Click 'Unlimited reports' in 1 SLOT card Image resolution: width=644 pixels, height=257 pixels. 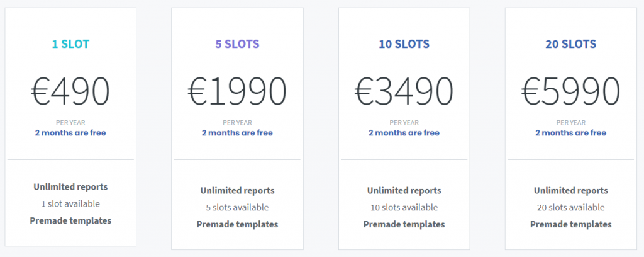tap(70, 187)
